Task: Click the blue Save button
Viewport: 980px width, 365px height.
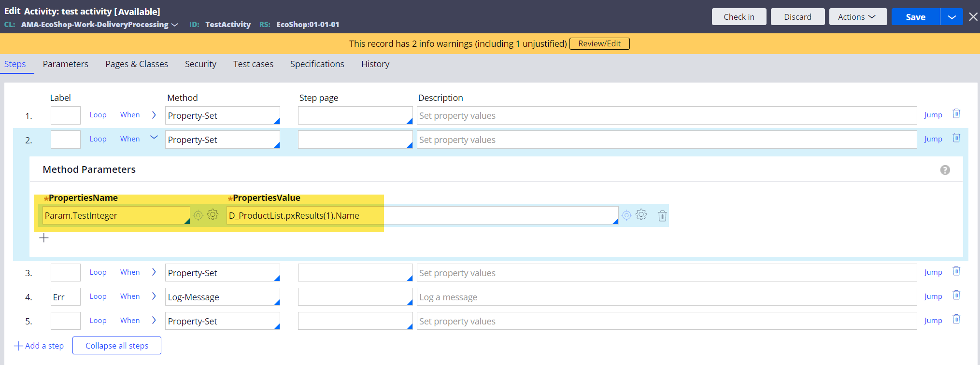Action: pos(915,17)
